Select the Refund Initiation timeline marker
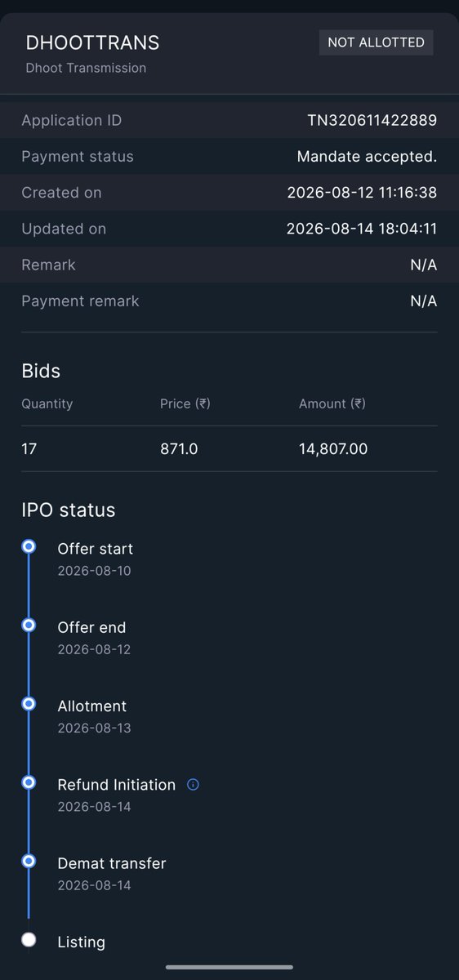 click(29, 782)
